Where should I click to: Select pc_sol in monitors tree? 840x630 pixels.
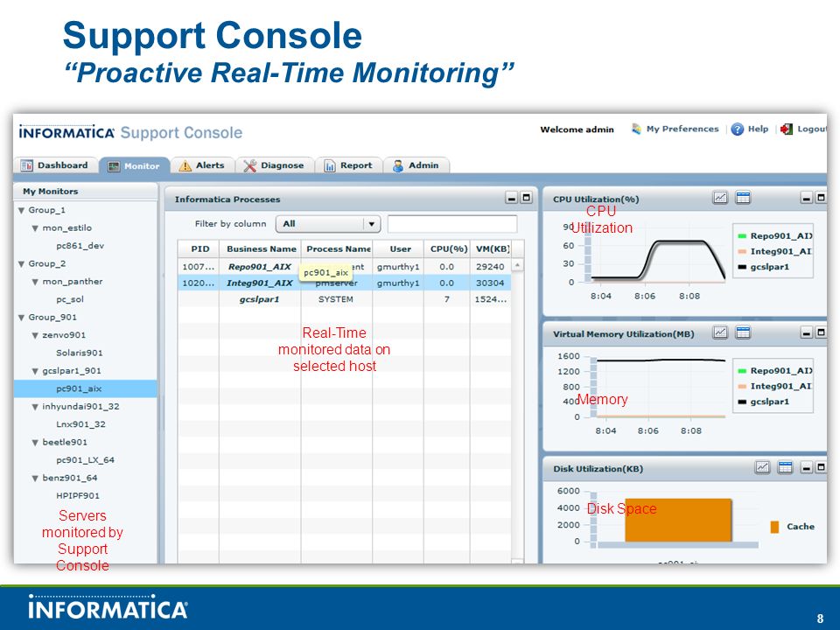(70, 299)
